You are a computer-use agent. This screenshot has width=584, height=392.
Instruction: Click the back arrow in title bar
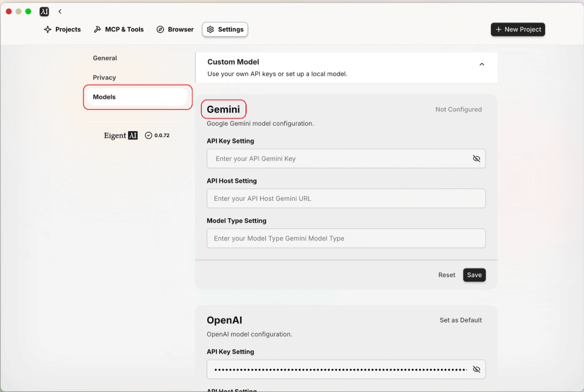(60, 11)
